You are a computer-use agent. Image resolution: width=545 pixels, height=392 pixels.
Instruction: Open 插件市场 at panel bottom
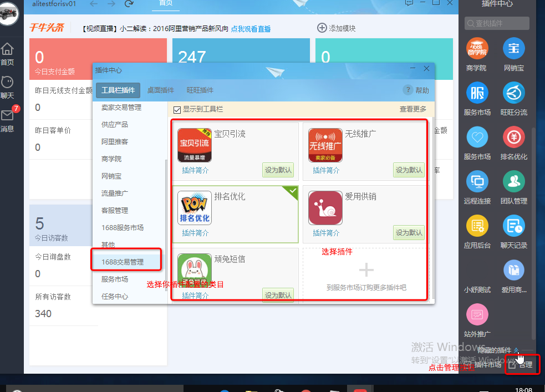(x=488, y=364)
